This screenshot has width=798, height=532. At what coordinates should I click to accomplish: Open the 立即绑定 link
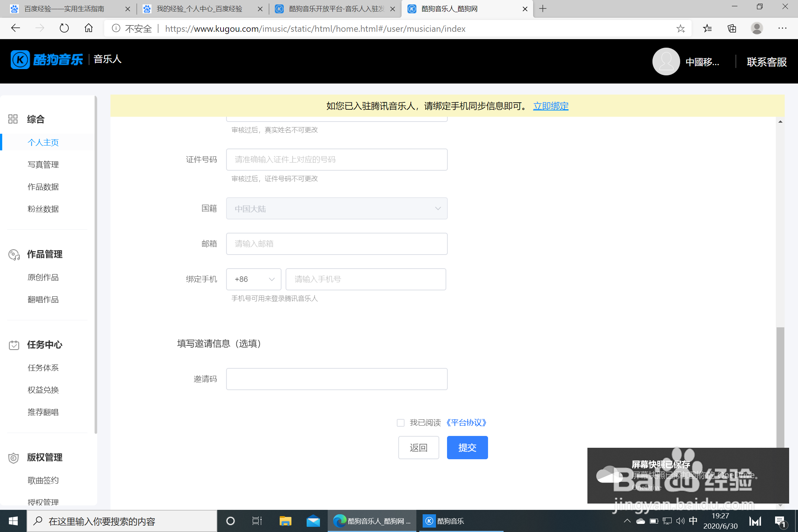click(x=550, y=106)
